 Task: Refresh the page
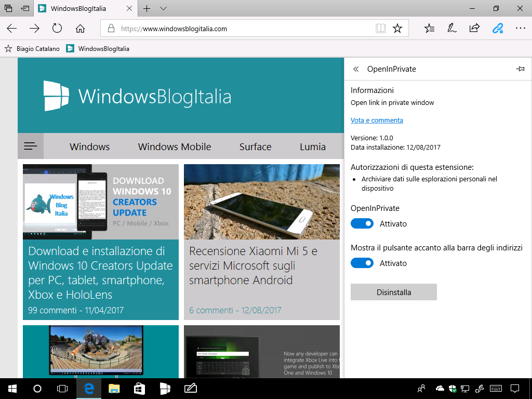click(57, 28)
